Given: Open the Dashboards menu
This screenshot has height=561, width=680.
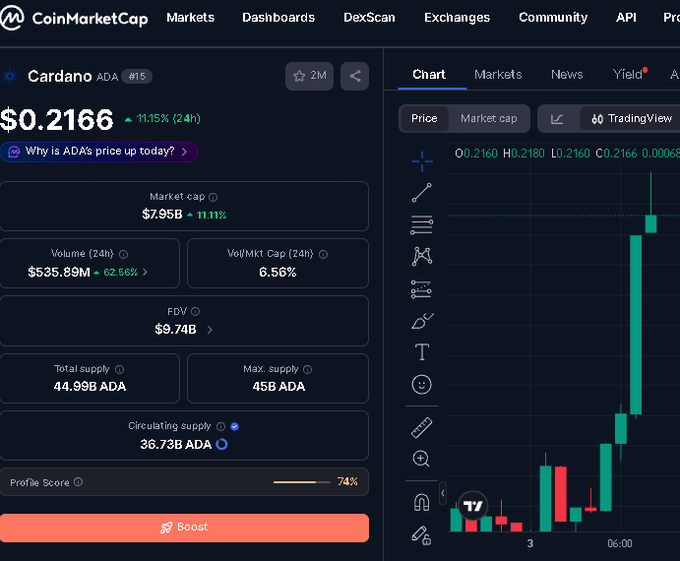Looking at the screenshot, I should [278, 17].
